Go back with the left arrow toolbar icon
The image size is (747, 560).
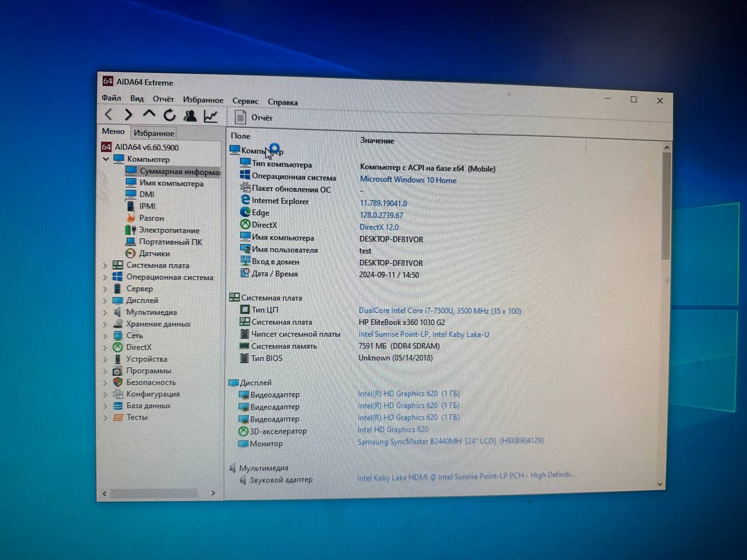[x=109, y=114]
